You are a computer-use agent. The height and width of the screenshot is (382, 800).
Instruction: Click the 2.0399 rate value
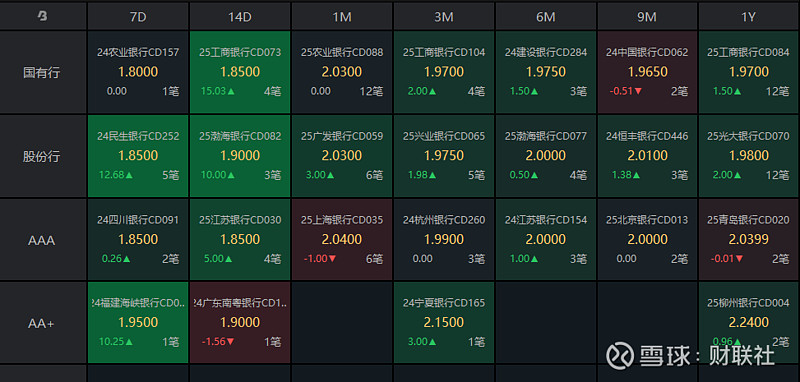pos(748,239)
